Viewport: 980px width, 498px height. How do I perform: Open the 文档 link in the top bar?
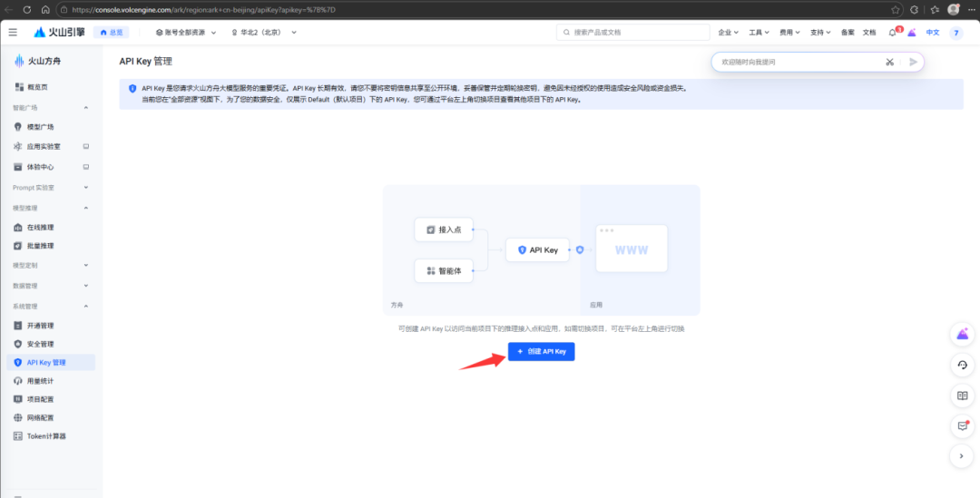coord(869,33)
